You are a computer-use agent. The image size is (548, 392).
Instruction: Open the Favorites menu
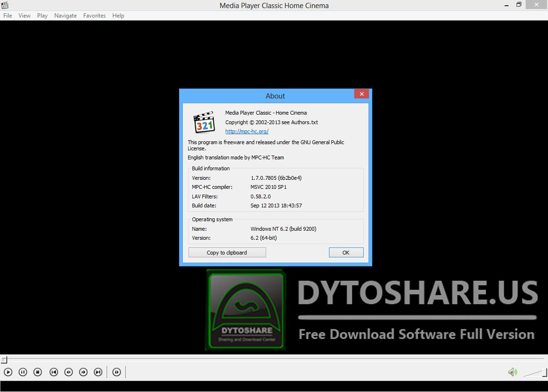point(94,15)
